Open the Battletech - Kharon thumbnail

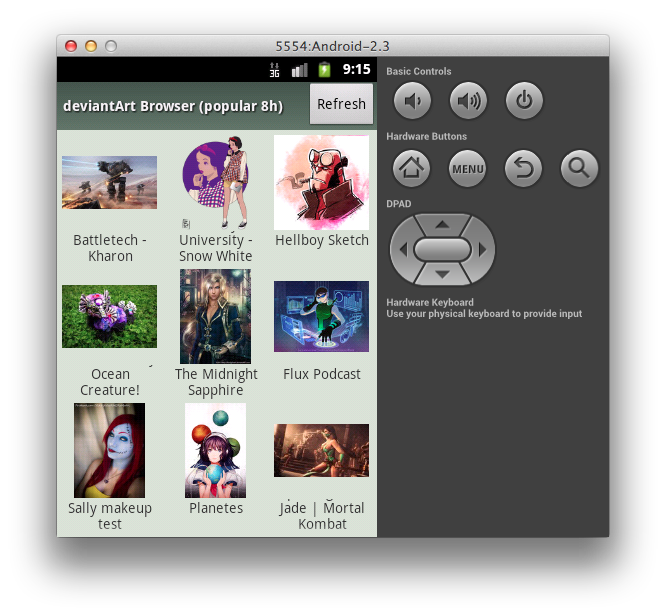(x=110, y=182)
